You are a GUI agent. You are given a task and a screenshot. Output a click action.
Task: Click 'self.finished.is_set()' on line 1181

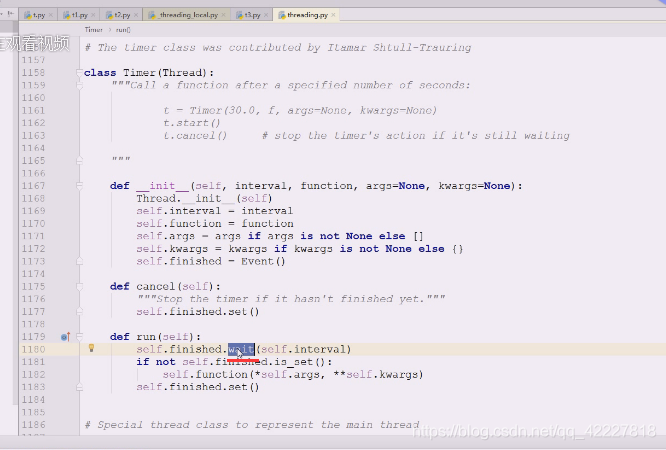tap(253, 362)
